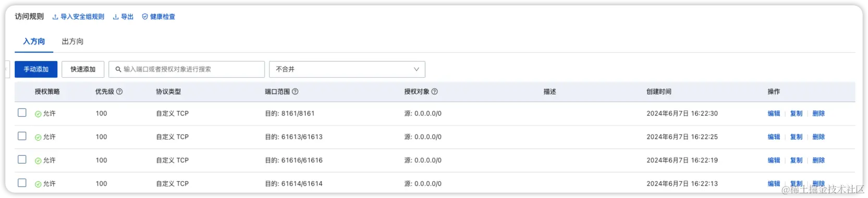Open the 不合并 merge dropdown

[x=347, y=69]
